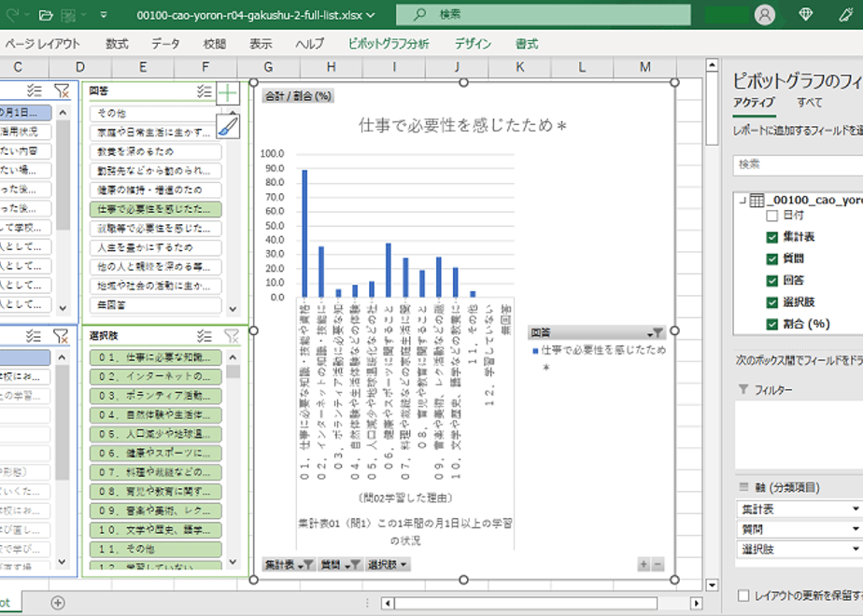Click the 検索 box in title bar
This screenshot has width=863, height=616.
tap(544, 15)
